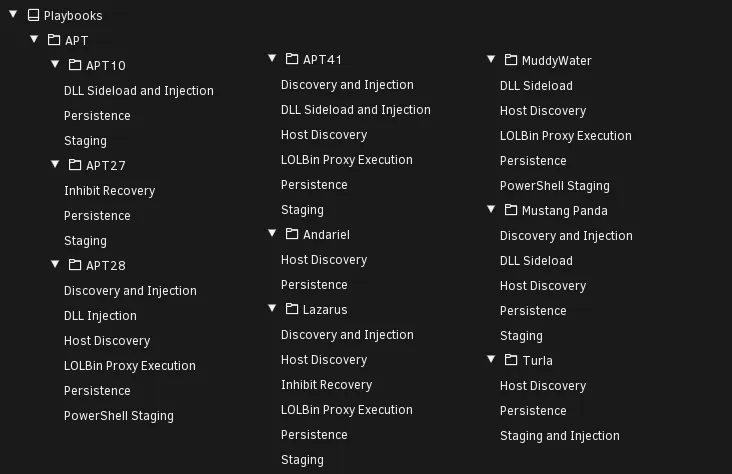Click the Mustang Panda folder icon
732x474 pixels.
[x=511, y=210]
